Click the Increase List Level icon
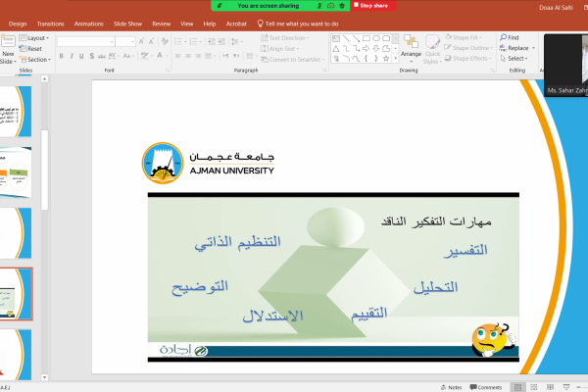 (221, 41)
